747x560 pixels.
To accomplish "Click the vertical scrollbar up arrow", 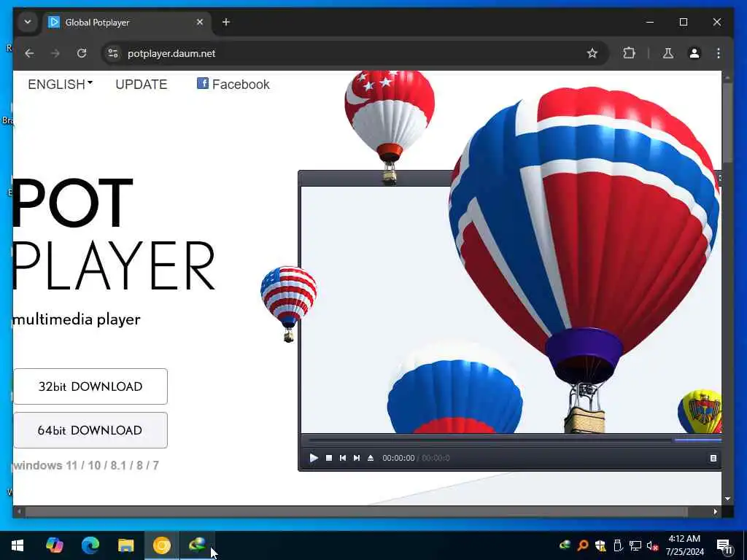I will coord(727,76).
